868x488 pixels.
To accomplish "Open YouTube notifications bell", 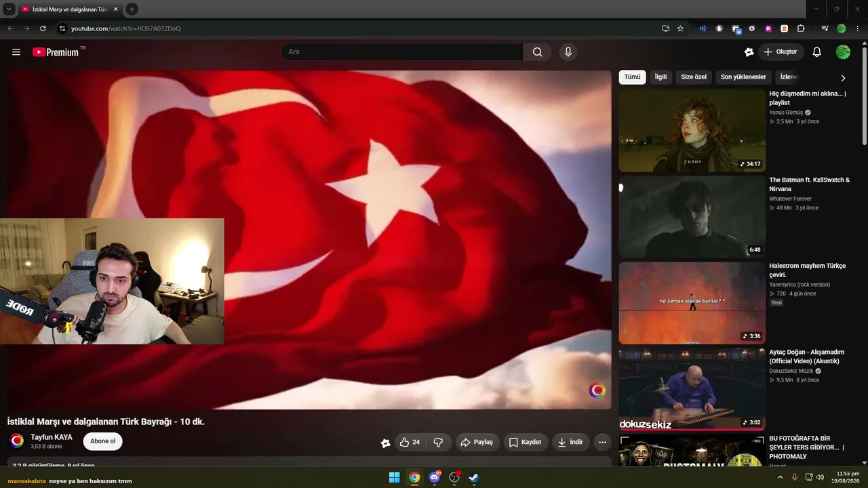I will tap(817, 52).
